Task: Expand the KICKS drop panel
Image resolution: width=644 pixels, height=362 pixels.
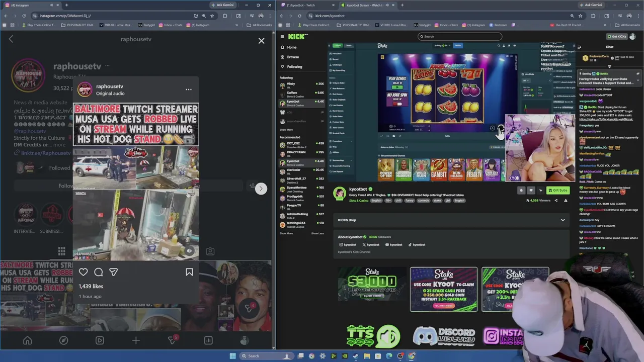Action: (562, 220)
